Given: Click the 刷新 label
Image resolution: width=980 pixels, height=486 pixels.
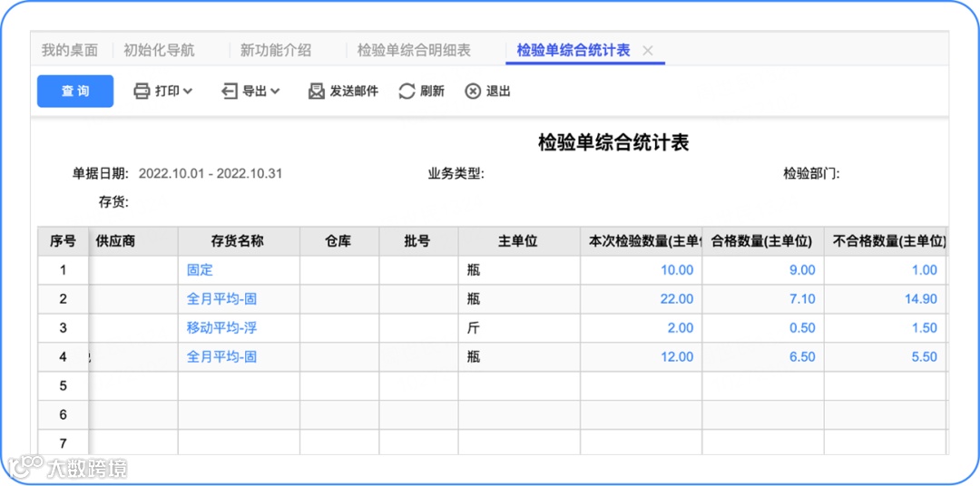Looking at the screenshot, I should pos(432,92).
